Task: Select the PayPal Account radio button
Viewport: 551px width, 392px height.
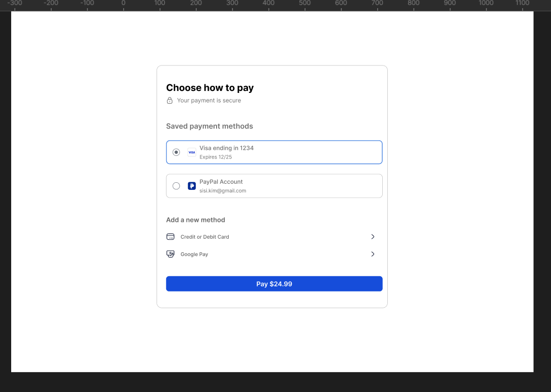Action: click(x=176, y=186)
